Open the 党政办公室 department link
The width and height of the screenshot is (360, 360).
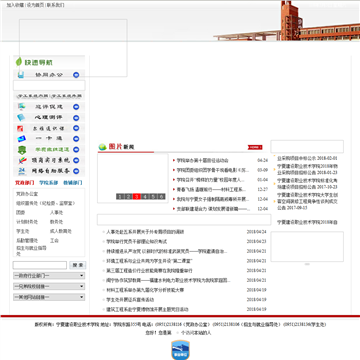click(x=27, y=194)
